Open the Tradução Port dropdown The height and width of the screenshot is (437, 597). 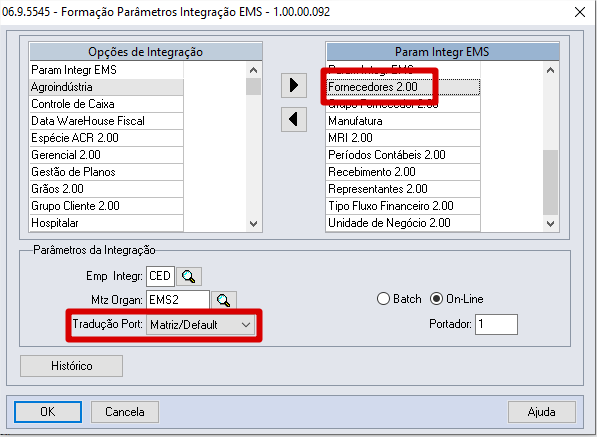(x=201, y=325)
